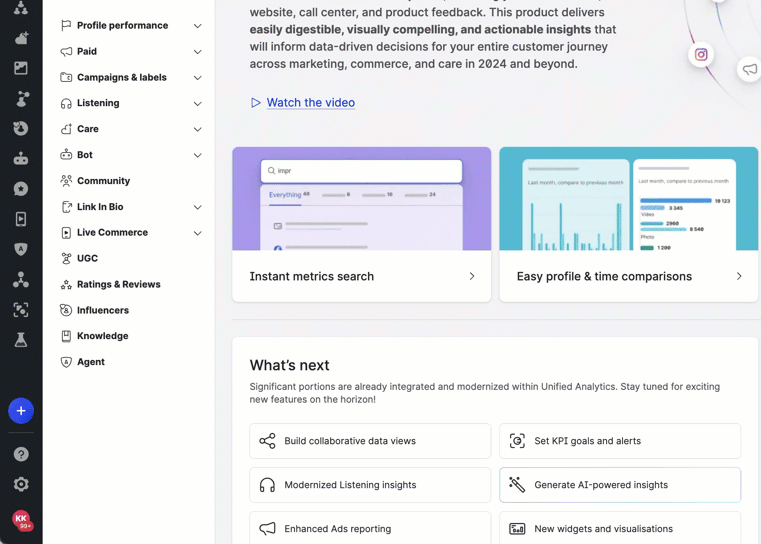This screenshot has height=544, width=761.
Task: Open the Instant metrics search card
Action: point(361,276)
